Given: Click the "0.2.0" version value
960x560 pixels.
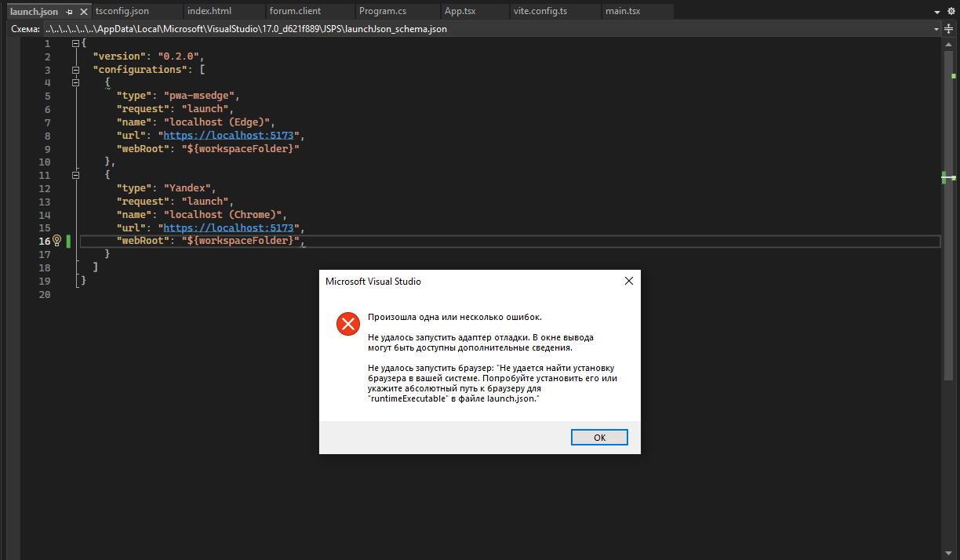Looking at the screenshot, I should coord(180,56).
